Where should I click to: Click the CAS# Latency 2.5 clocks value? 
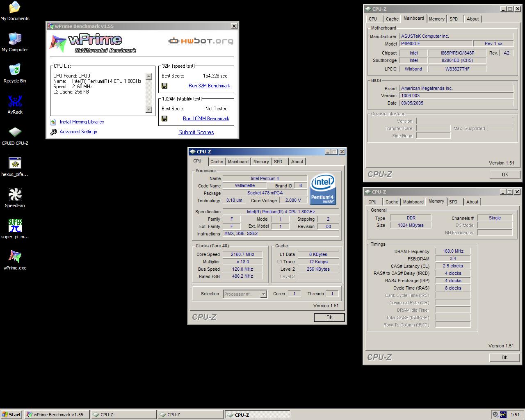click(453, 266)
